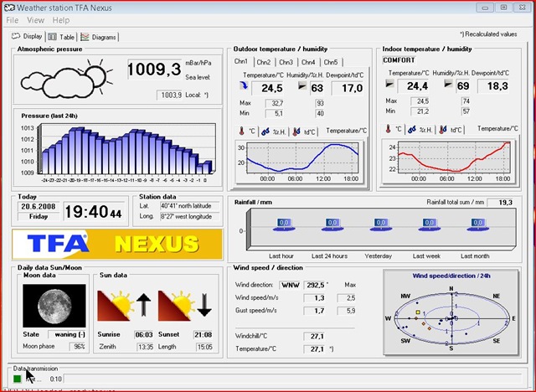
Task: Click the date field 20.6.2008
Action: 39,206
